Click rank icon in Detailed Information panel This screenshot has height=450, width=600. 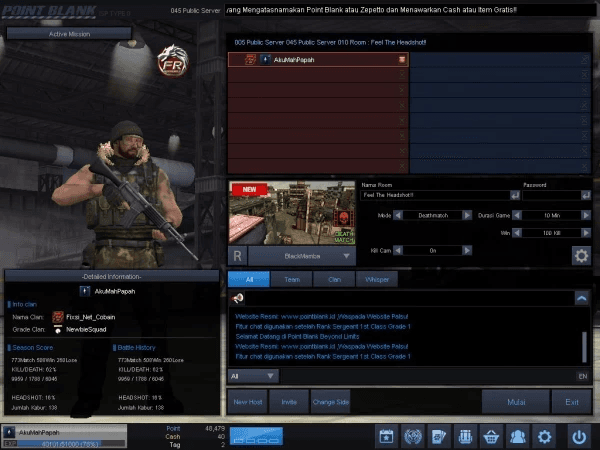(x=85, y=291)
